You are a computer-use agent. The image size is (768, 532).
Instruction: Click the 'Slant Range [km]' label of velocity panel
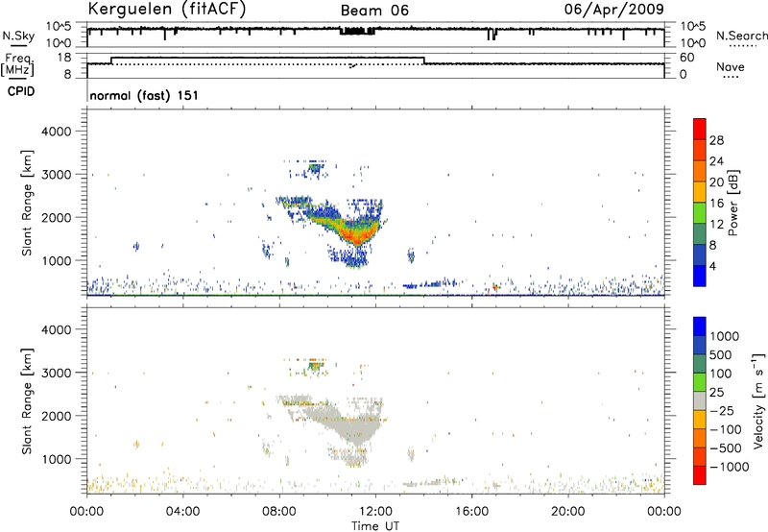[x=27, y=400]
